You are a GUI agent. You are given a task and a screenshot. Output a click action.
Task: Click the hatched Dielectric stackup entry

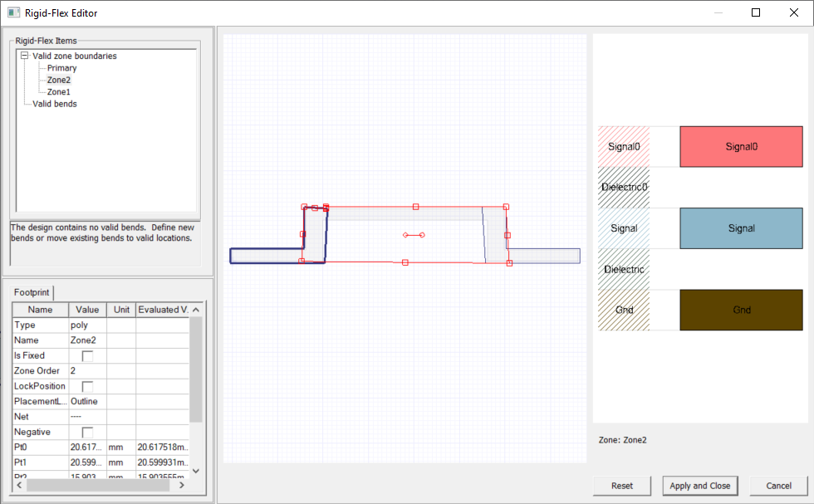623,269
